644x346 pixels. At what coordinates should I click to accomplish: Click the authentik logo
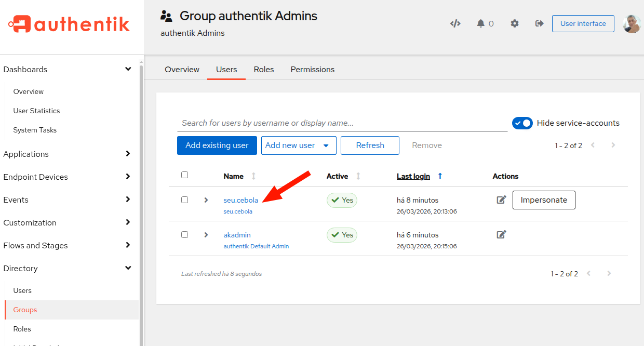pos(68,23)
